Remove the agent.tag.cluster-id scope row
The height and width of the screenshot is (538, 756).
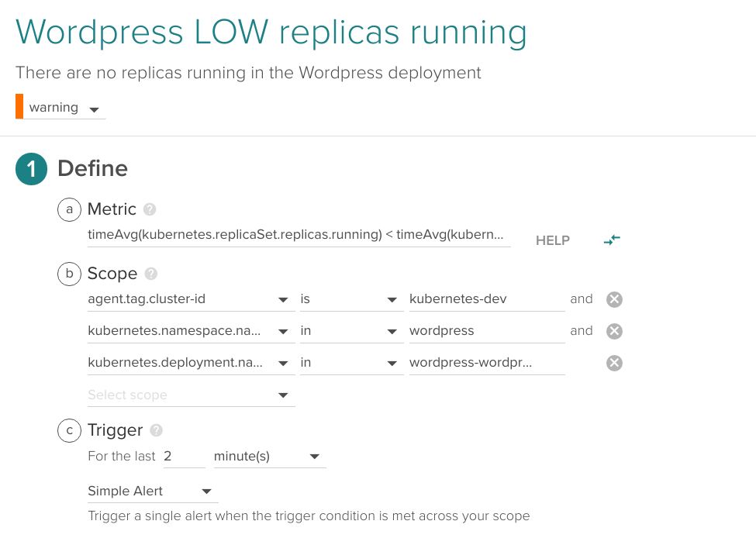click(614, 299)
